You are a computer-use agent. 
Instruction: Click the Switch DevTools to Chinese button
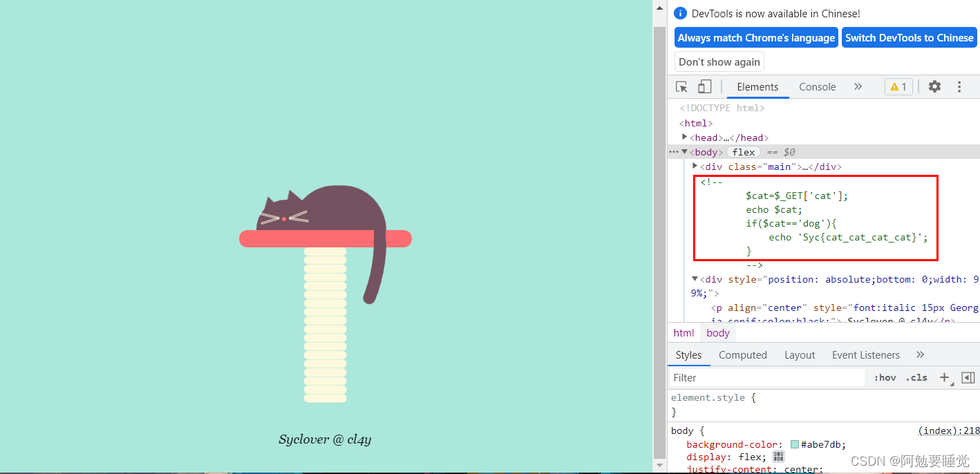coord(909,37)
